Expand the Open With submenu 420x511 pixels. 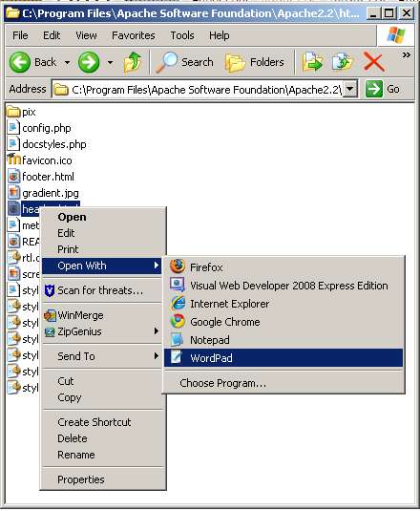pyautogui.click(x=102, y=266)
